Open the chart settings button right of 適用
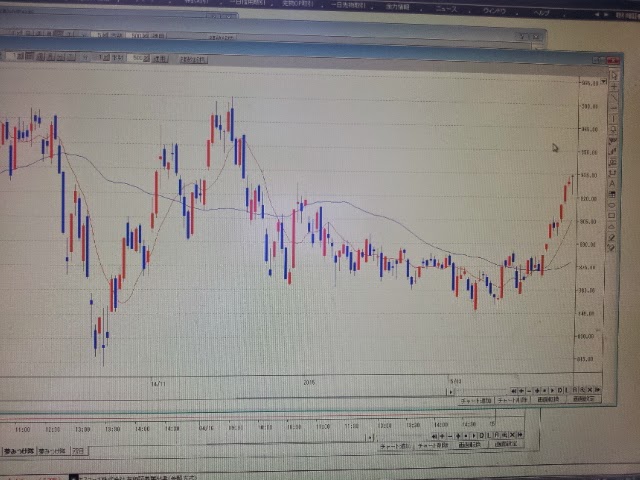This screenshot has height=480, width=640. [193, 60]
